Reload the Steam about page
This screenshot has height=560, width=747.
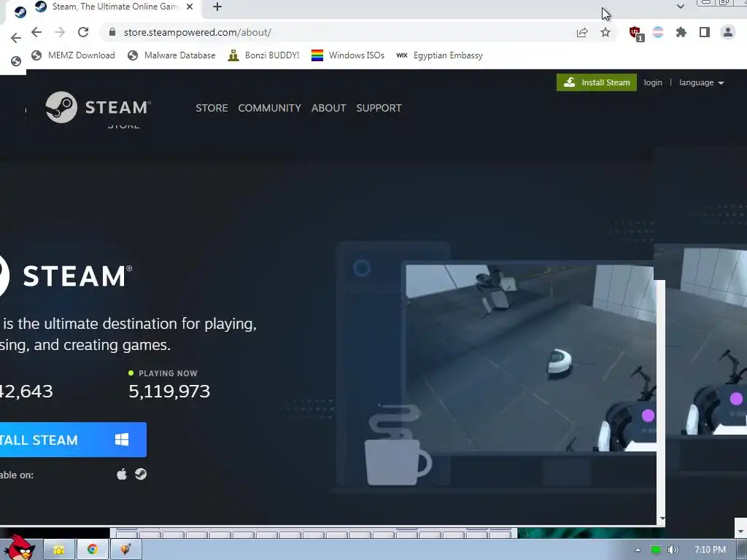tap(83, 32)
